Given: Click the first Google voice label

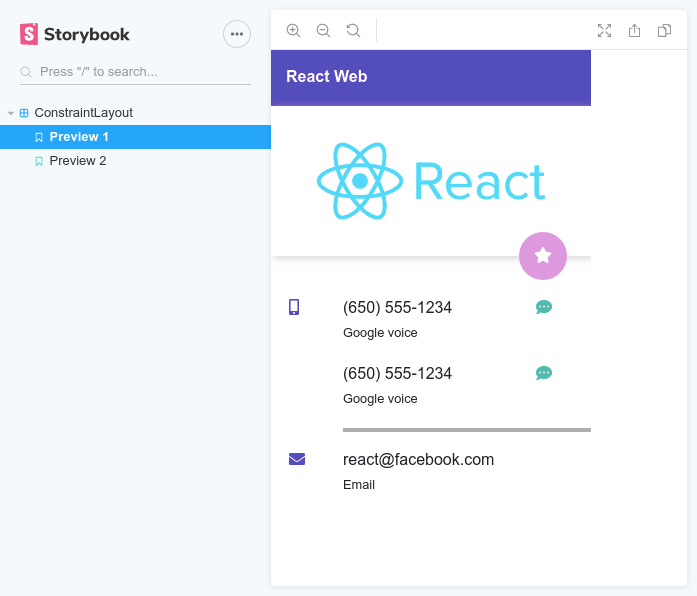Looking at the screenshot, I should [x=380, y=333].
